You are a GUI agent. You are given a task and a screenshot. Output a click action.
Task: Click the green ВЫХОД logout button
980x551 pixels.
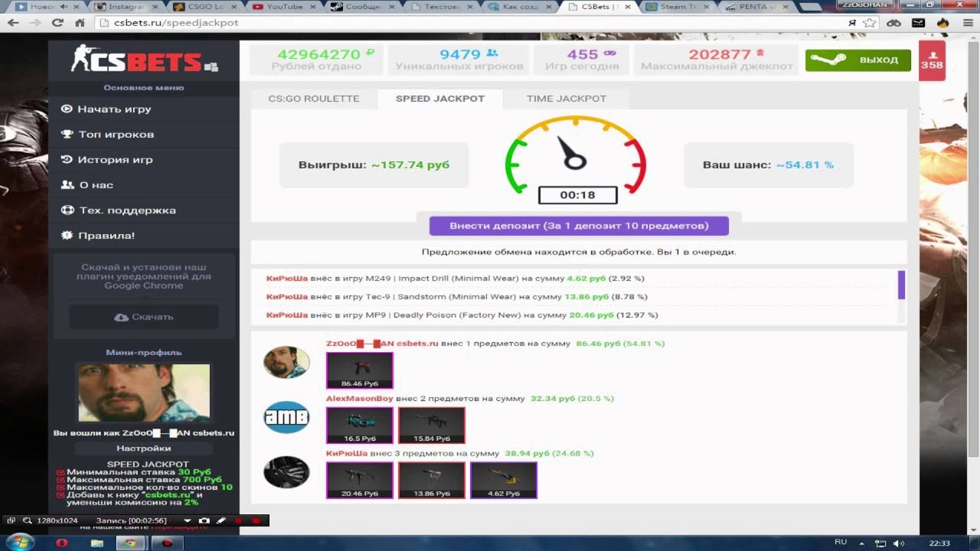(x=858, y=60)
